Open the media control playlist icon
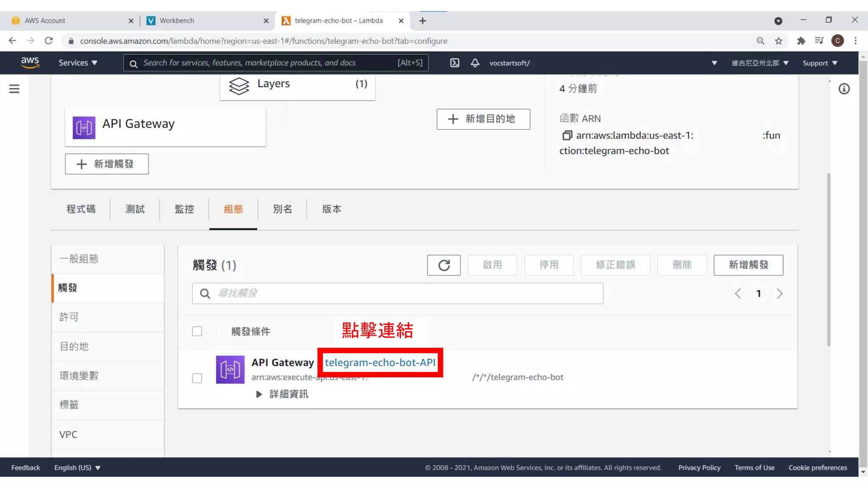Image resolution: width=868 pixels, height=488 pixels. point(819,41)
